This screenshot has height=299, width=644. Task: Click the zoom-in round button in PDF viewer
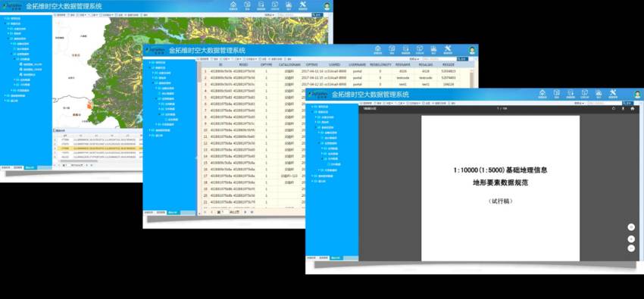tap(631, 238)
